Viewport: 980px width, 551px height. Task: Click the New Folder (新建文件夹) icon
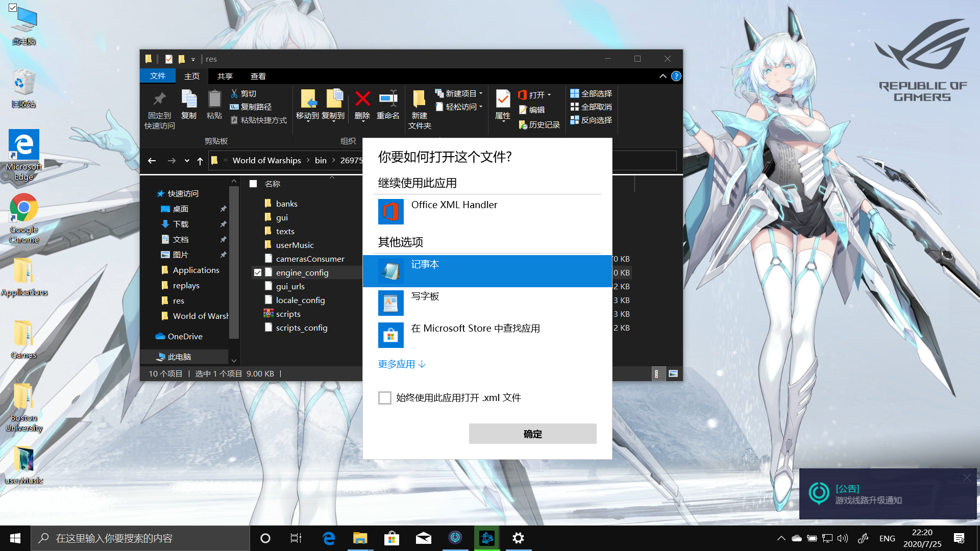[420, 99]
